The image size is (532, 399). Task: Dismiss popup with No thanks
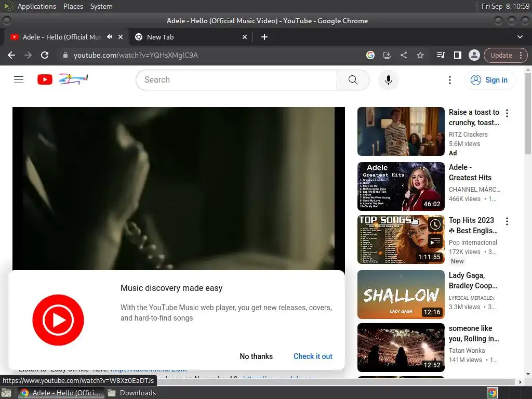[256, 356]
